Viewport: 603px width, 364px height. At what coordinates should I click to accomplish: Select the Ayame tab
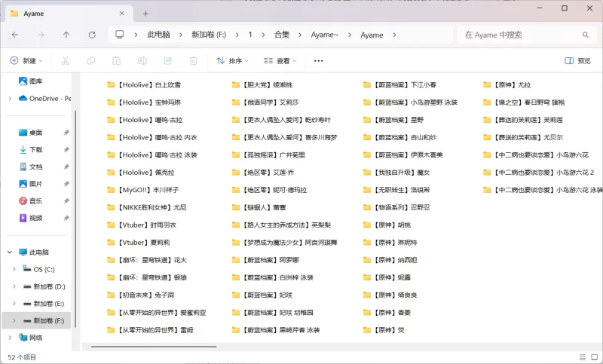click(x=68, y=14)
